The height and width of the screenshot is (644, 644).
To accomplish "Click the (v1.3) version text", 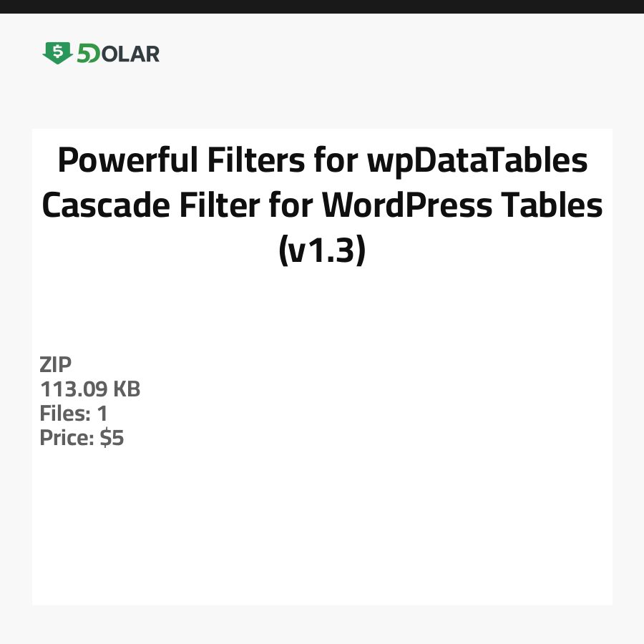I will click(x=322, y=251).
